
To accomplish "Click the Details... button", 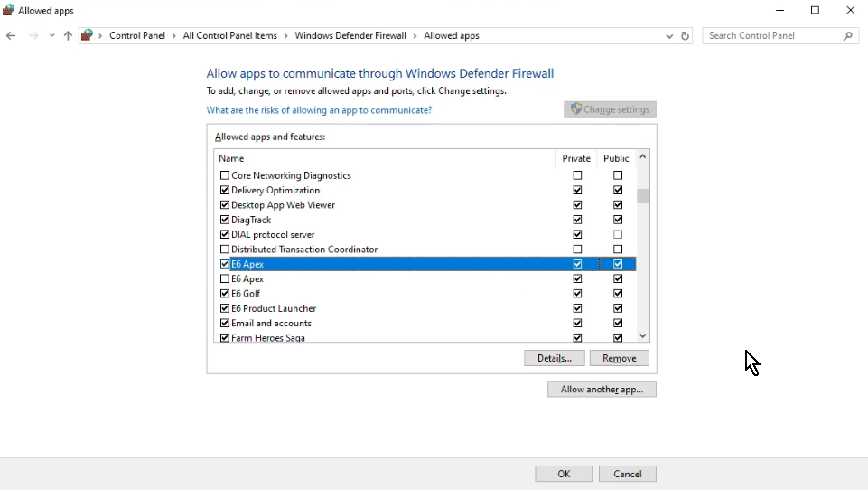I will coord(555,358).
